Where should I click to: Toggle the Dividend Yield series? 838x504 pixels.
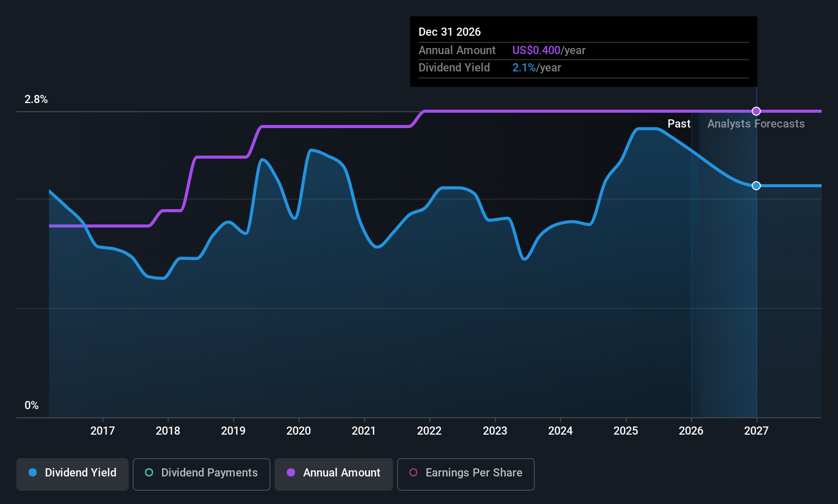[x=72, y=474]
